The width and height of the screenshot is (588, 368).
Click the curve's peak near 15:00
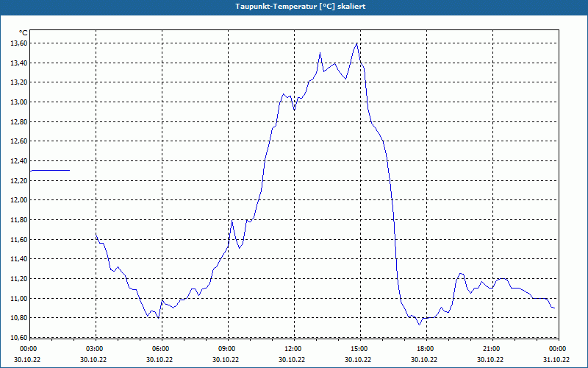coord(356,43)
